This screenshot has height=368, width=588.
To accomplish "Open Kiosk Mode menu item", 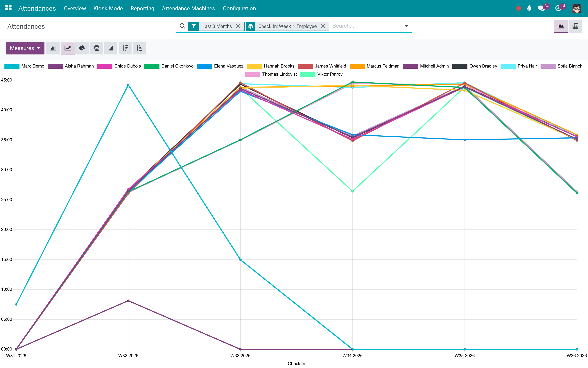I will (108, 8).
